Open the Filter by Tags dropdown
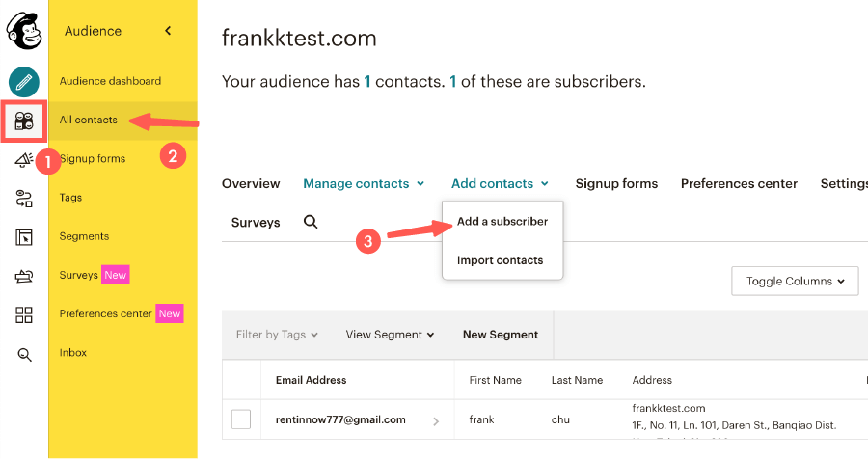 (277, 335)
